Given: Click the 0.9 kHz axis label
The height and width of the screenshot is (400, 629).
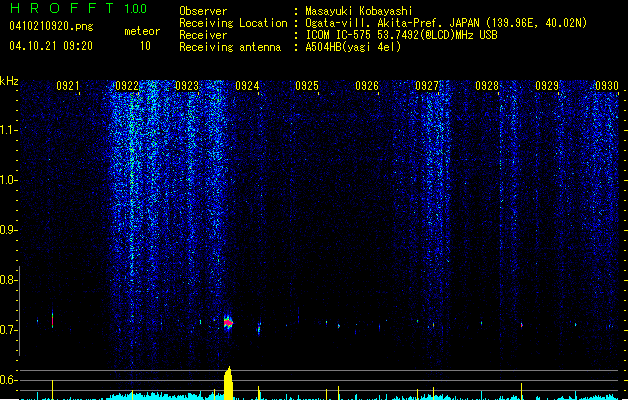Looking at the screenshot, I should tap(8, 230).
